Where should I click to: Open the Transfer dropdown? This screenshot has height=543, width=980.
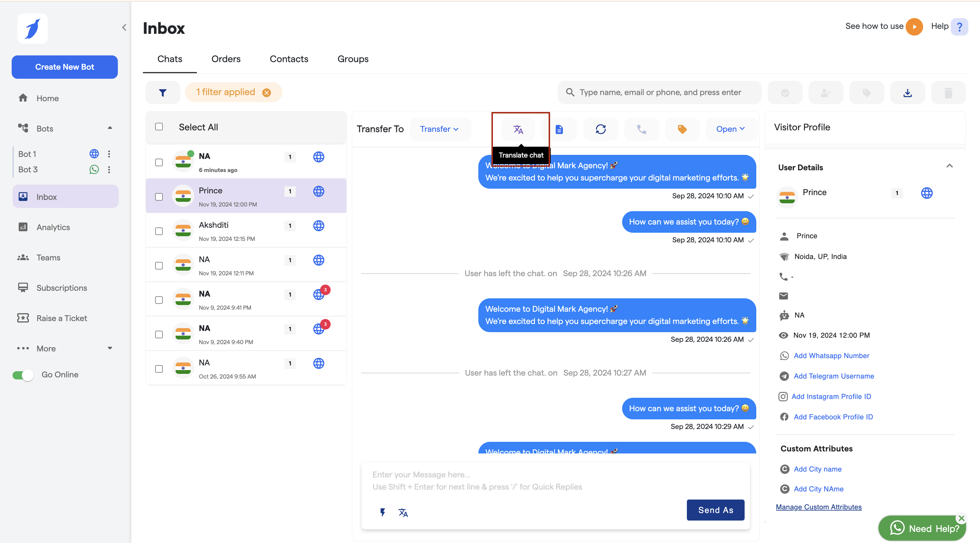[440, 129]
